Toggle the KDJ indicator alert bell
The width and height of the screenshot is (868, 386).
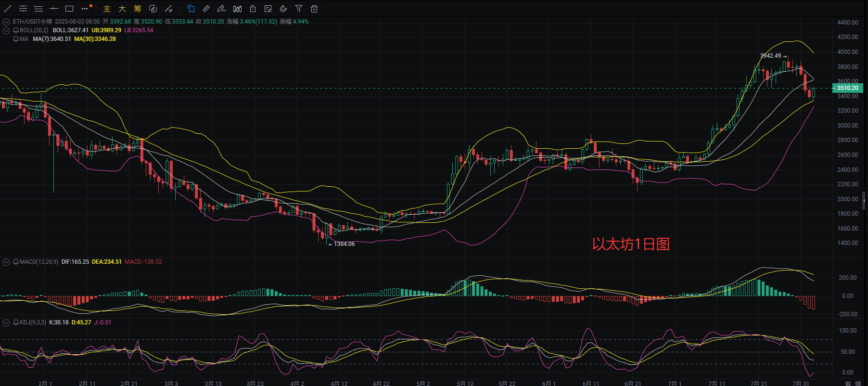pyautogui.click(x=16, y=322)
